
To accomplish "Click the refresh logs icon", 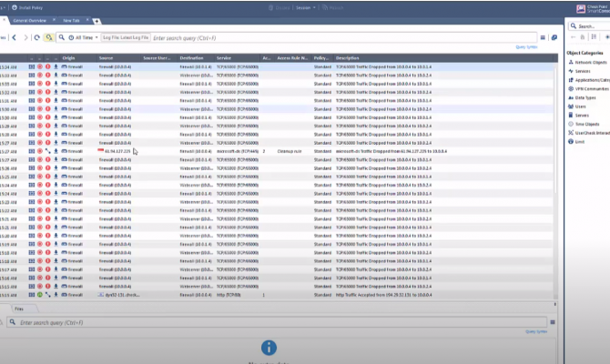I will click(36, 37).
